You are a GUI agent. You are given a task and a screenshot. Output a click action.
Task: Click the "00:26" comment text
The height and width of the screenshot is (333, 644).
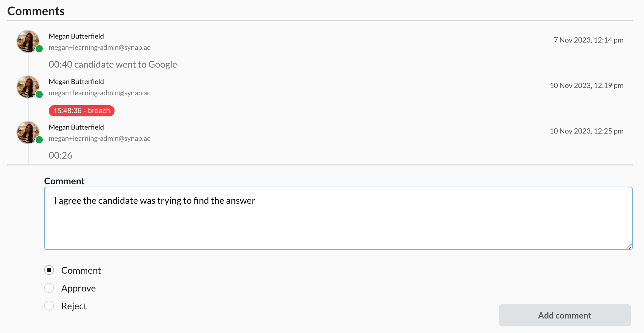61,156
